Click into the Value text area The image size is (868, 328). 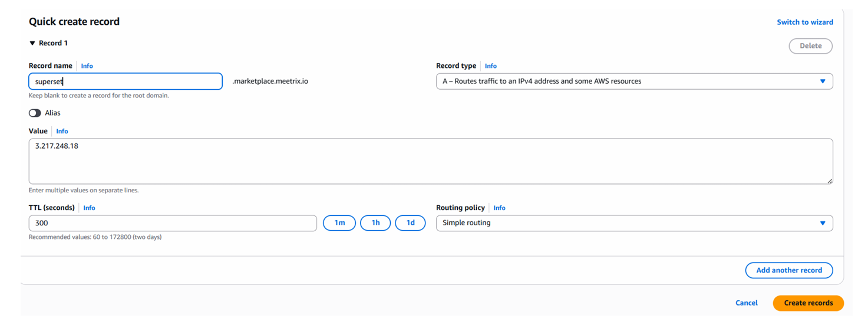pyautogui.click(x=430, y=161)
